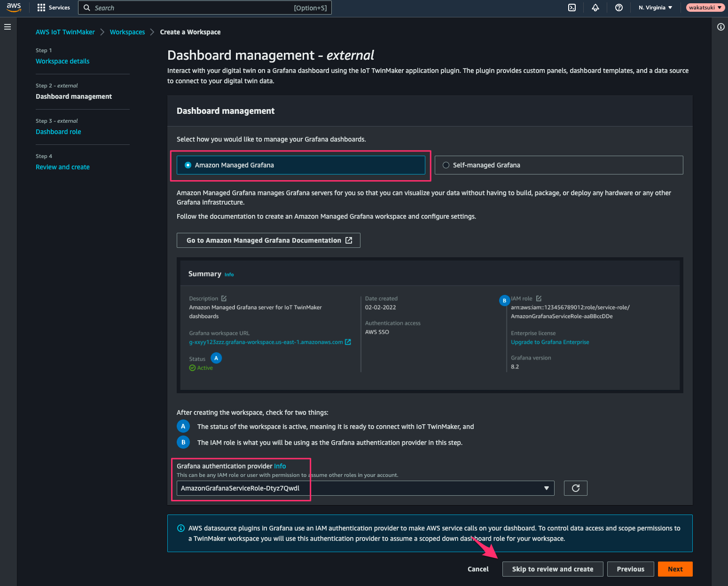Open the Grafana authentication provider dropdown

(x=366, y=488)
